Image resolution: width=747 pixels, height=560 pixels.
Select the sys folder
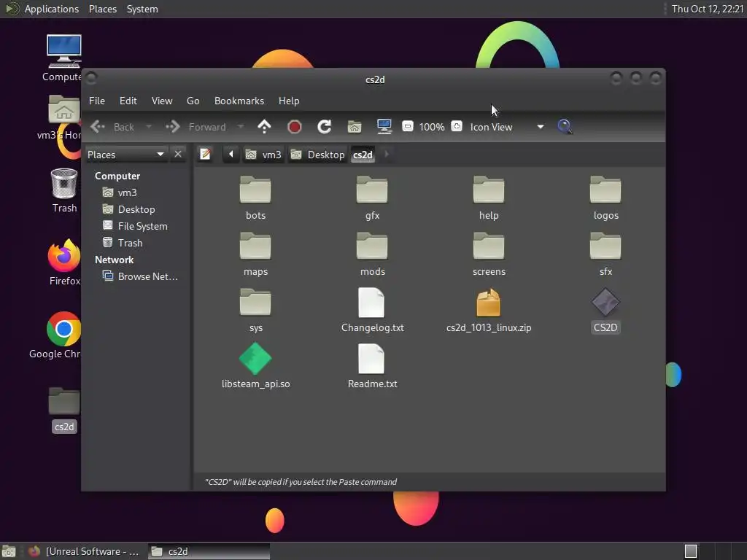click(x=255, y=311)
